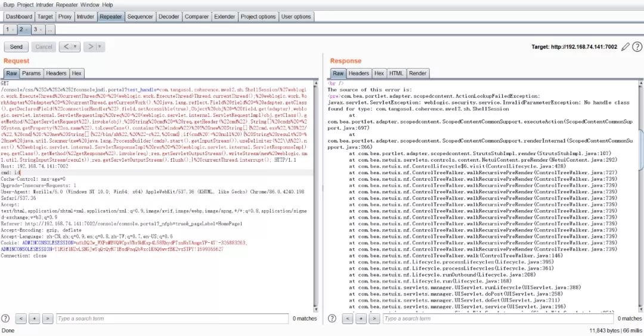This screenshot has width=644, height=336.
Task: Select the Response HTML tab
Action: [x=396, y=73]
